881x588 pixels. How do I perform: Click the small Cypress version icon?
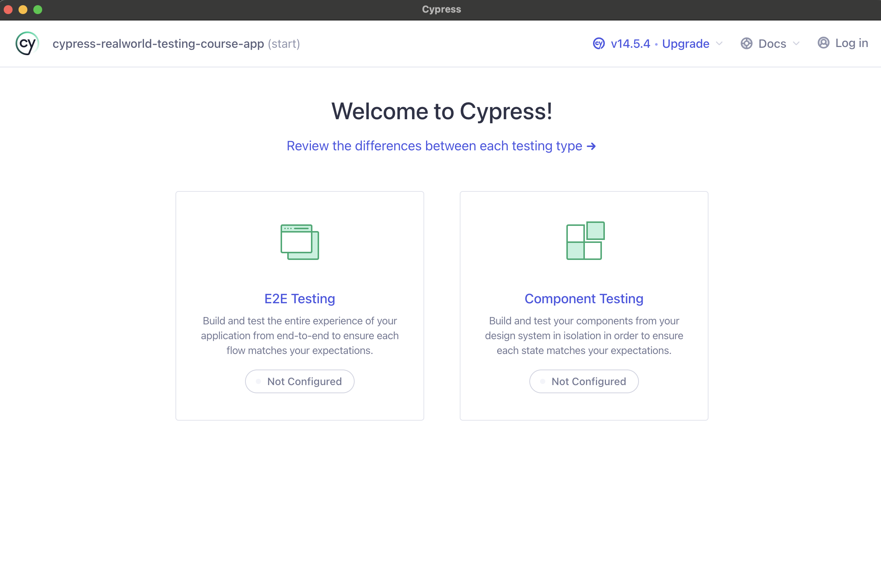pos(599,44)
